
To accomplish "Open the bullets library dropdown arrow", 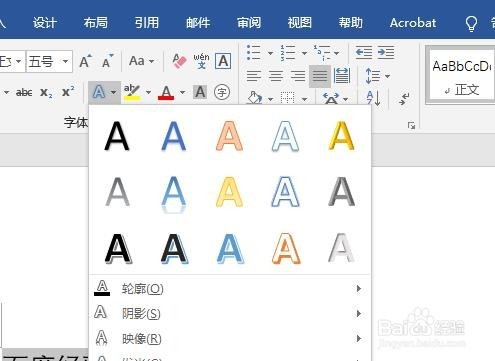I will tap(270, 53).
